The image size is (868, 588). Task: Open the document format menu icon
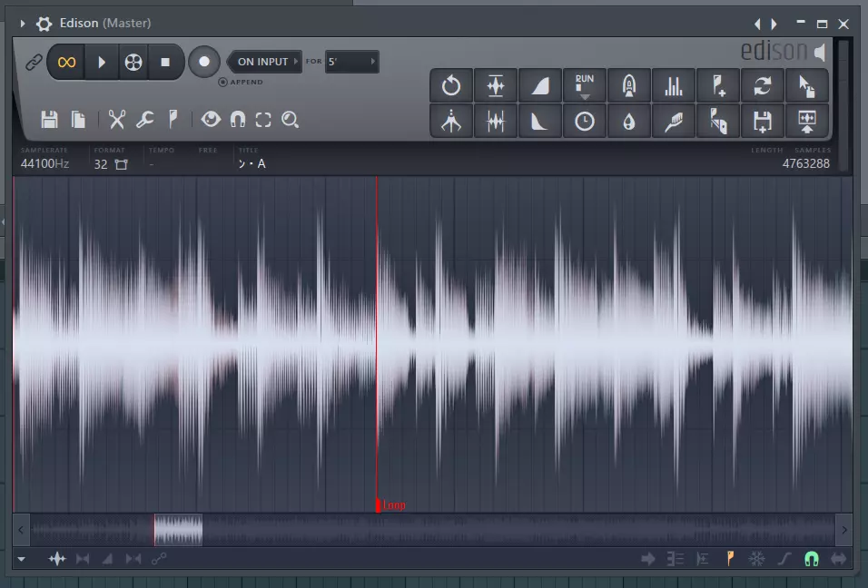click(x=79, y=120)
